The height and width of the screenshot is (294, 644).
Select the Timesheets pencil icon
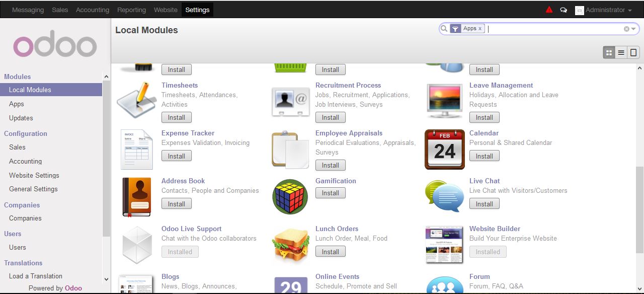(136, 100)
